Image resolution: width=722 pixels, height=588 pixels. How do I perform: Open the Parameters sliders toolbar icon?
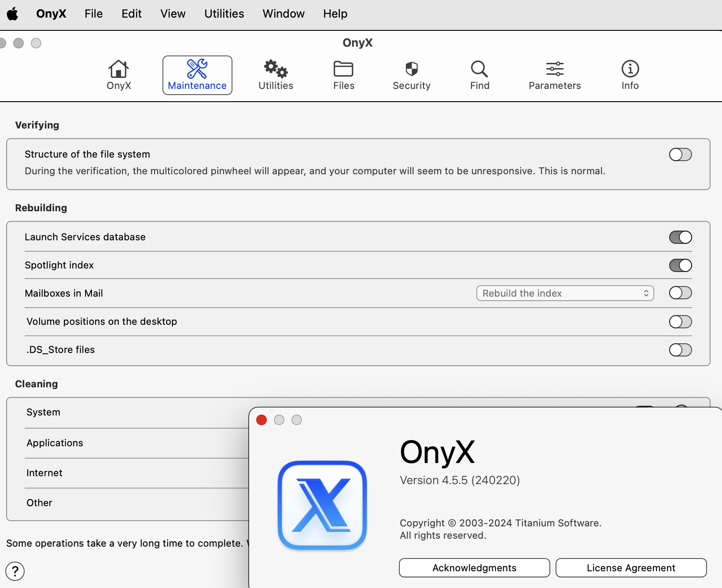tap(555, 75)
